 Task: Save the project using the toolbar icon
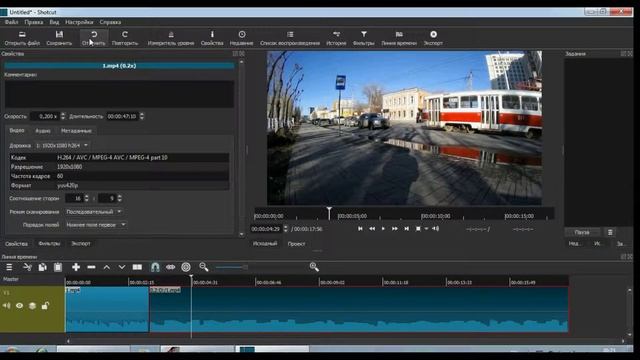(59, 35)
